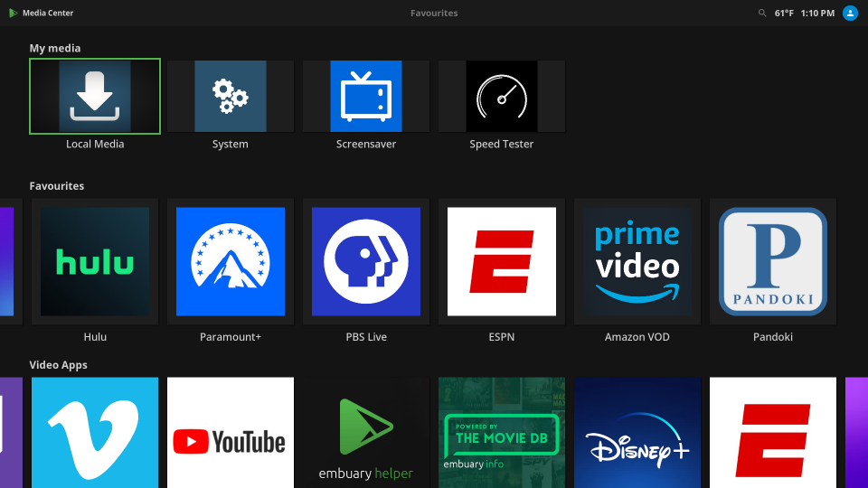Open the Embuary Helper tile

tap(366, 434)
